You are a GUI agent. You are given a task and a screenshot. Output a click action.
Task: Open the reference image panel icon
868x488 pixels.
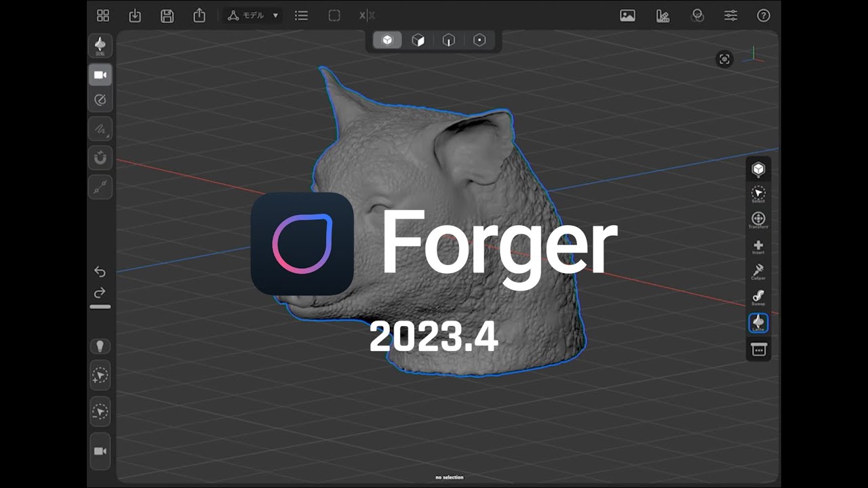(628, 16)
